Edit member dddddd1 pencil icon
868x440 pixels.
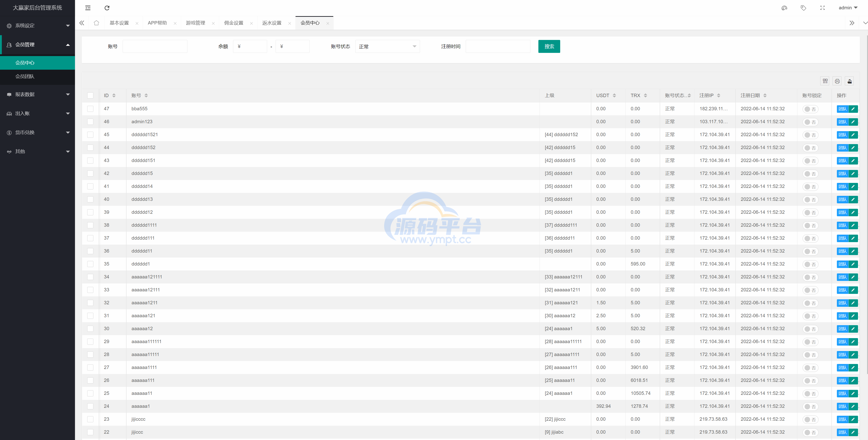pos(853,264)
